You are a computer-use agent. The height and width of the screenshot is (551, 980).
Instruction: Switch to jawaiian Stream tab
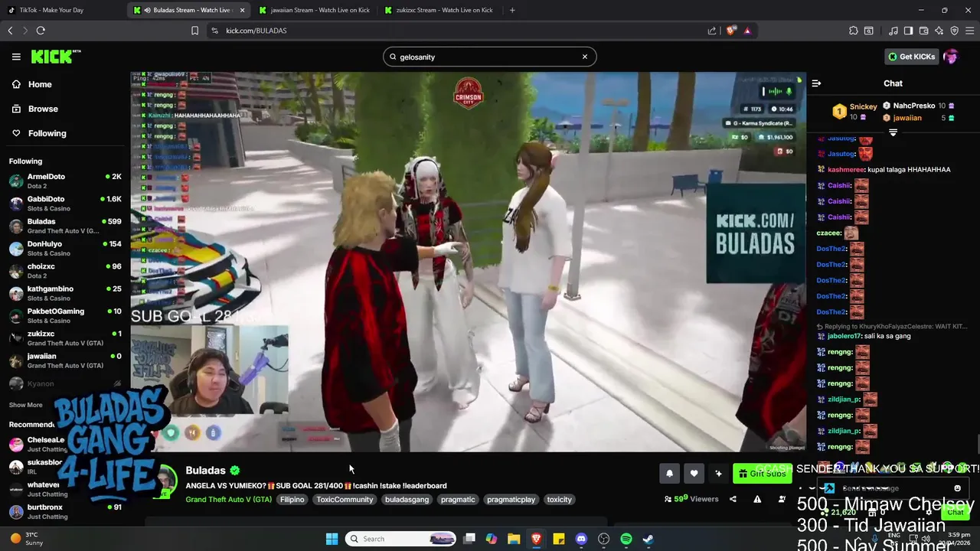point(314,10)
